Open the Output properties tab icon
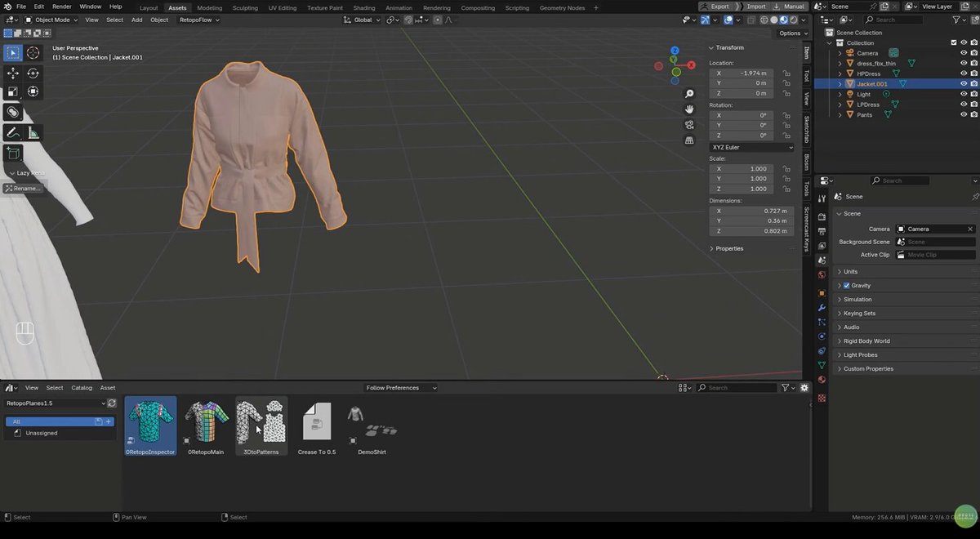 coord(822,232)
